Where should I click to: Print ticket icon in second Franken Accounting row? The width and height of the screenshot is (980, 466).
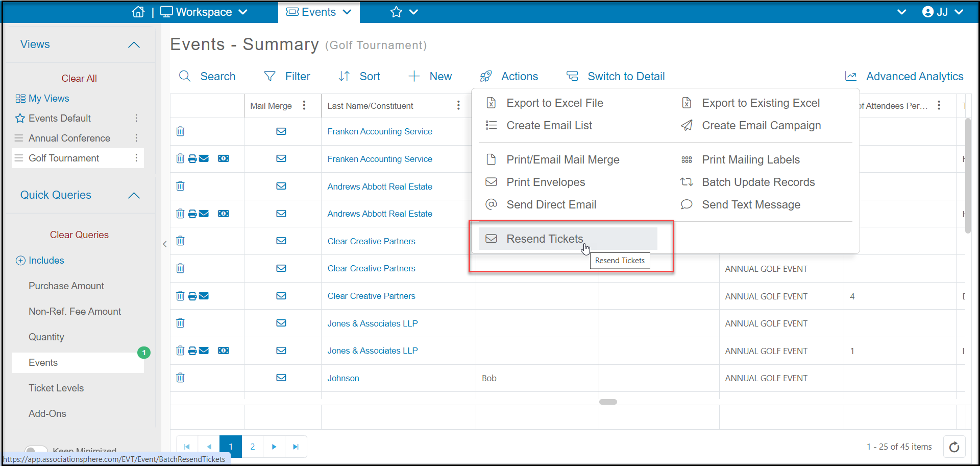pyautogui.click(x=192, y=158)
